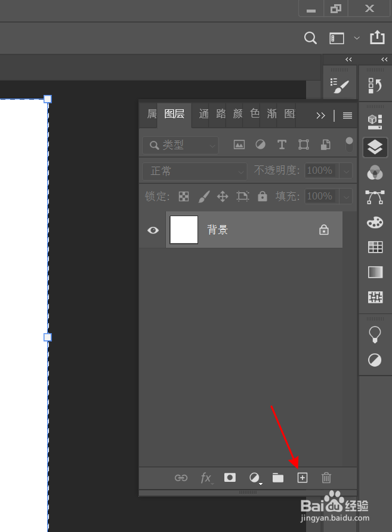Viewport: 392px width, 532px height.
Task: Filter layers by shape layers icon
Action: pos(304,145)
